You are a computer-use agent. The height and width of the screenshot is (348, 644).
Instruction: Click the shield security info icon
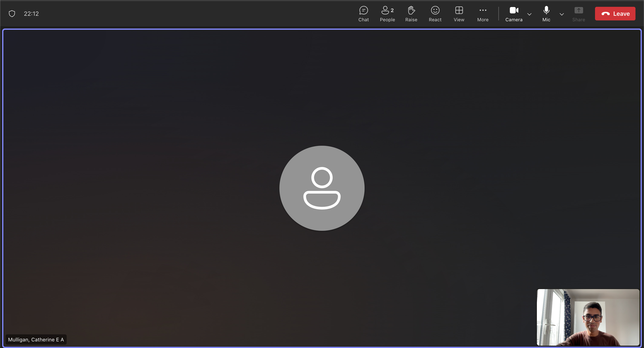pyautogui.click(x=12, y=13)
